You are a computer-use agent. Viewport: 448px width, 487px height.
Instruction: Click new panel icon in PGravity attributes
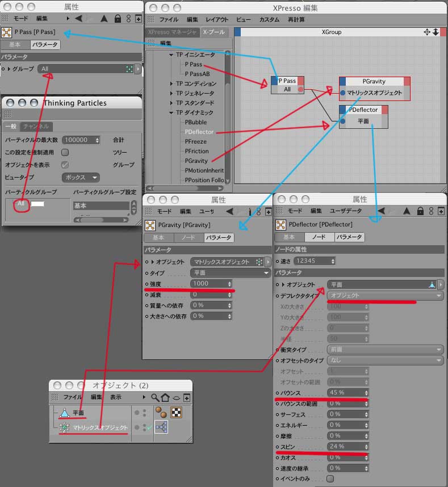click(x=268, y=212)
